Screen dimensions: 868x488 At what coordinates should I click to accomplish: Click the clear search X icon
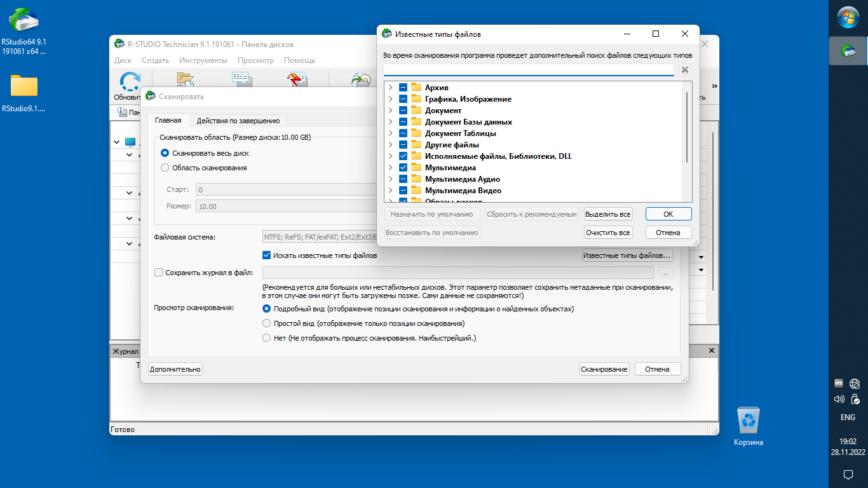[x=684, y=70]
